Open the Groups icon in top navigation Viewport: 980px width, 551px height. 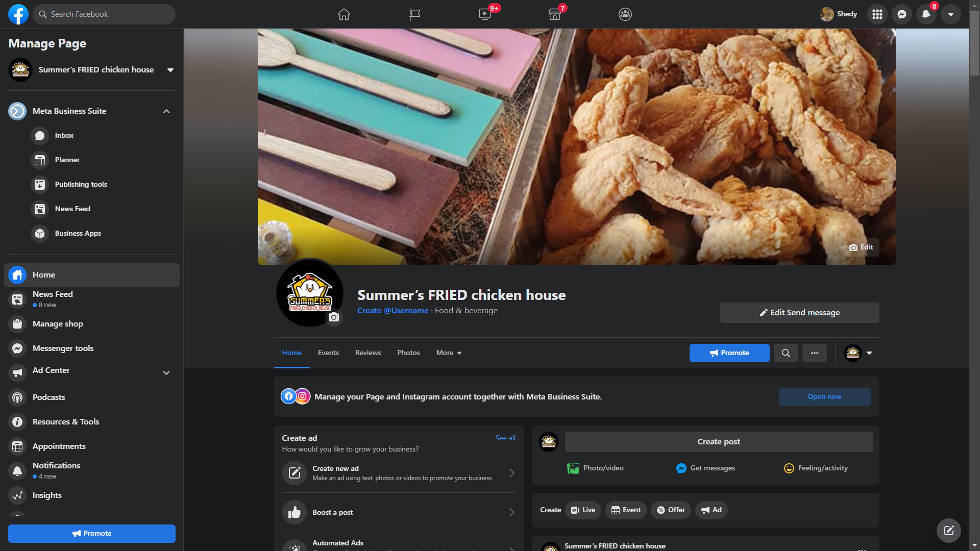625,14
